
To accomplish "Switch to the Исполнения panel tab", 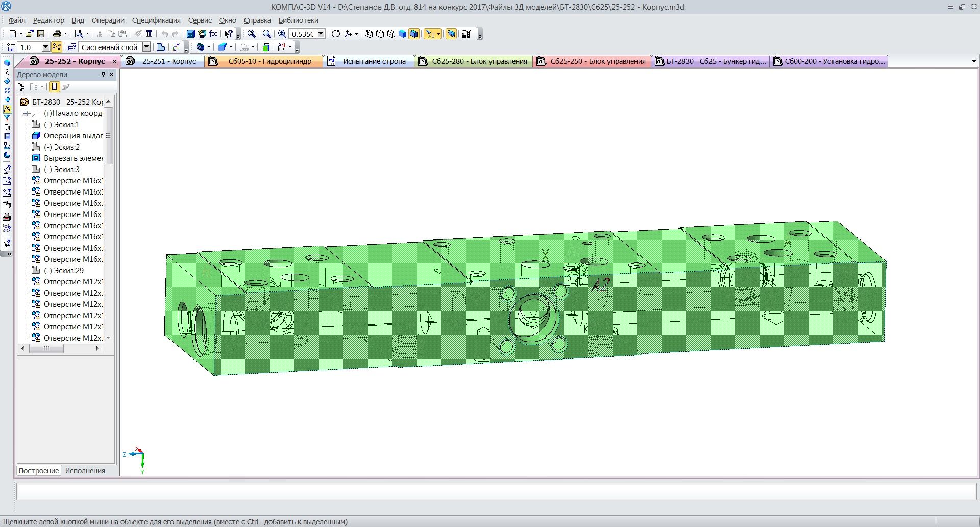I will tap(85, 471).
